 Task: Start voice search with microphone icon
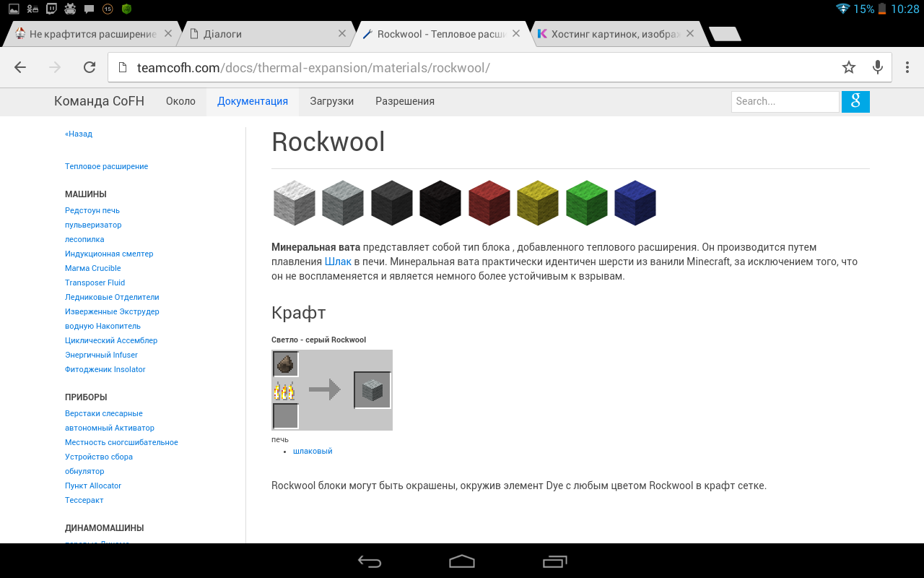878,67
